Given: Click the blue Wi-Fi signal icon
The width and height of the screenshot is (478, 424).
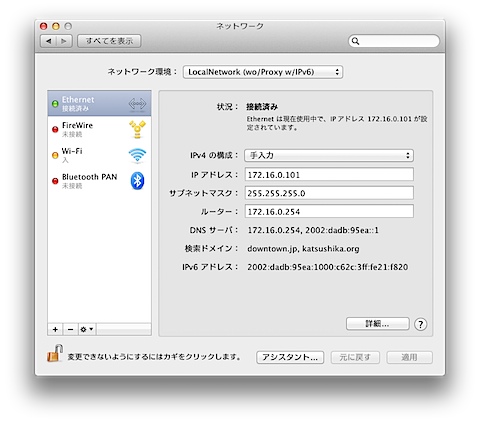Looking at the screenshot, I should click(x=137, y=155).
